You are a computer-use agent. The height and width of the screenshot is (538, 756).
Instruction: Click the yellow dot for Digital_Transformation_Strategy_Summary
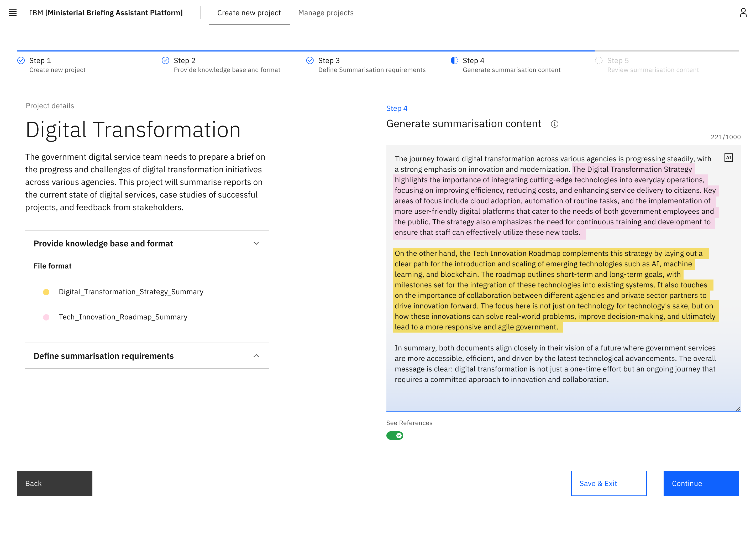tap(46, 292)
